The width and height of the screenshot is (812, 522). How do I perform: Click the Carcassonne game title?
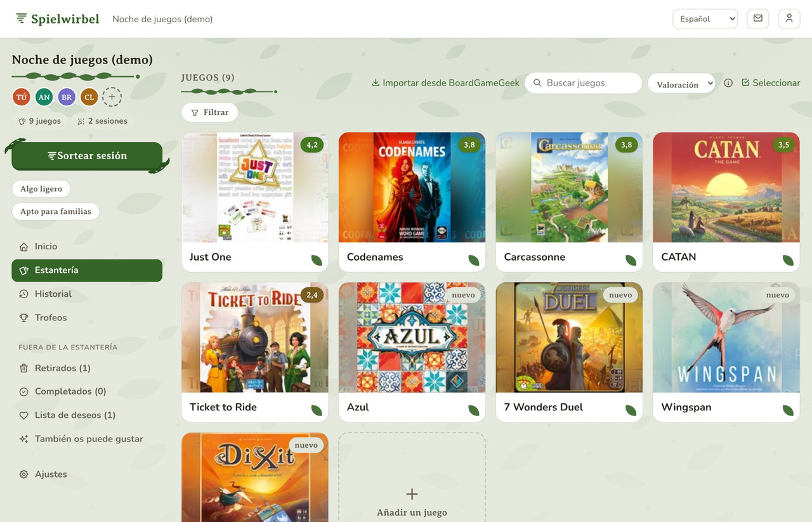coord(535,257)
